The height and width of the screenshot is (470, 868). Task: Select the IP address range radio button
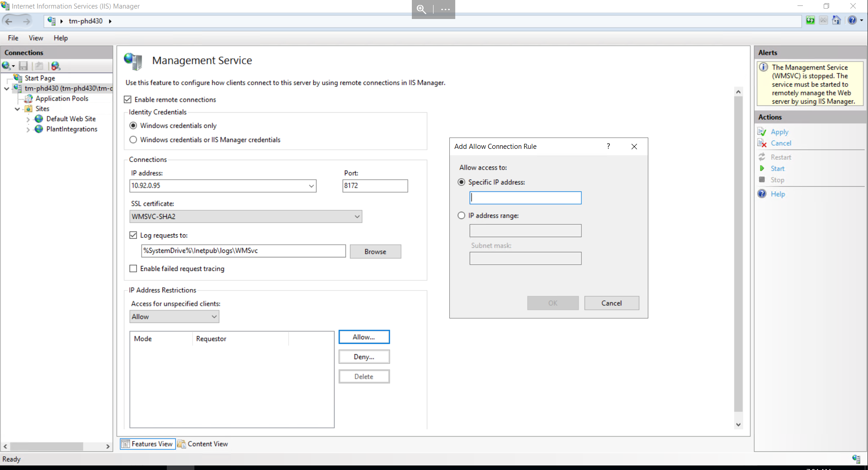point(461,215)
